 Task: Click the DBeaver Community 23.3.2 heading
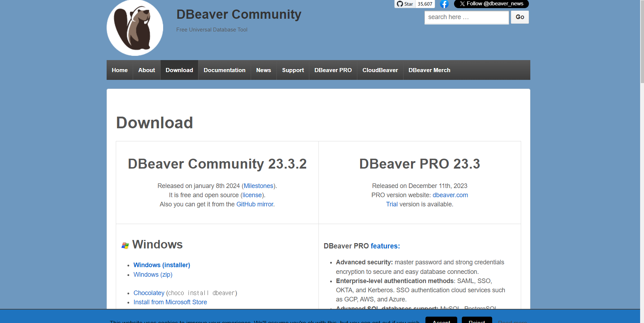(x=217, y=164)
